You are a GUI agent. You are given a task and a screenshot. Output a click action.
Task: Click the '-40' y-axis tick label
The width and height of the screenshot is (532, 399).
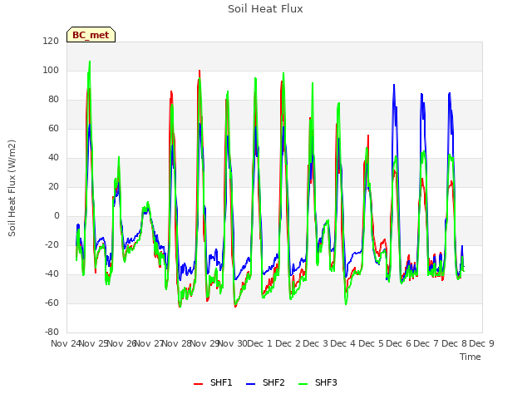click(52, 273)
